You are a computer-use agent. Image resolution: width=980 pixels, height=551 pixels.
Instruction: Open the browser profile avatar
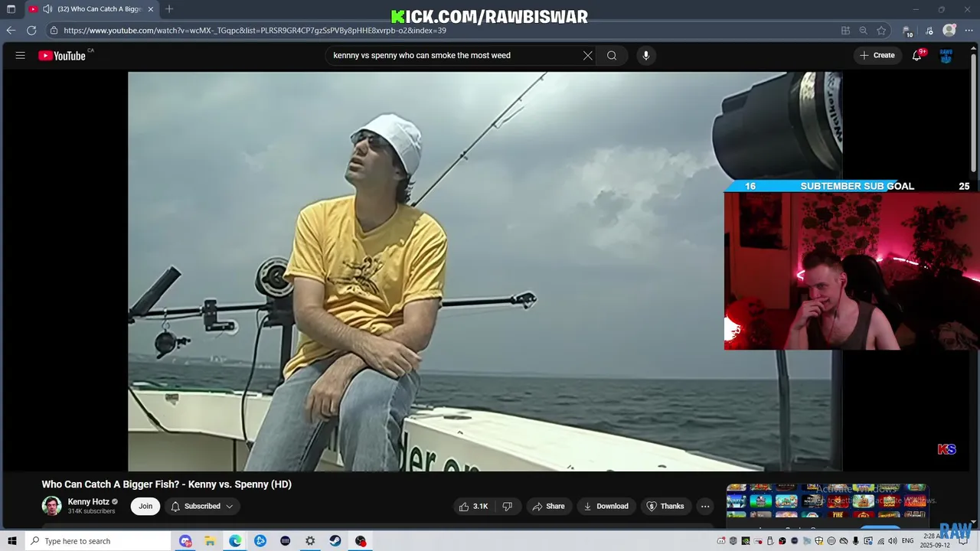click(x=949, y=31)
